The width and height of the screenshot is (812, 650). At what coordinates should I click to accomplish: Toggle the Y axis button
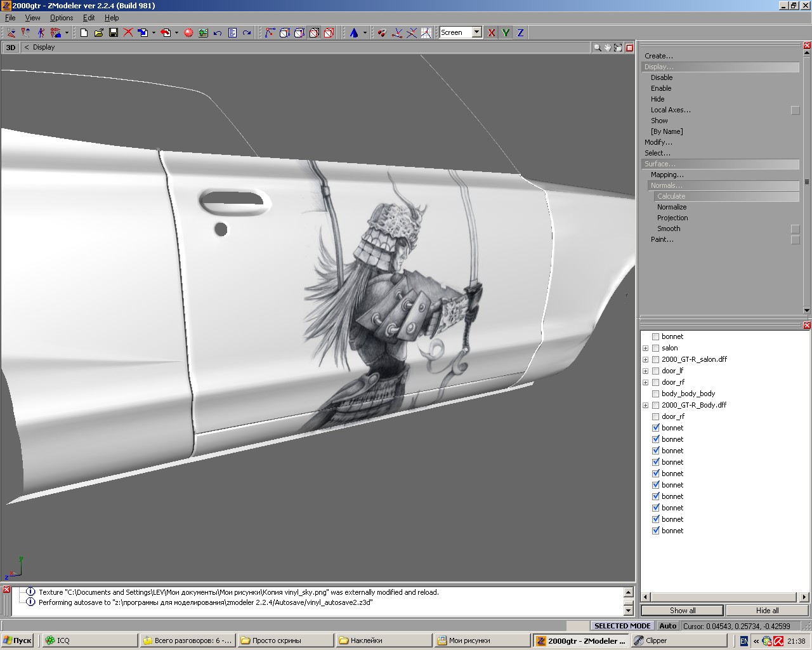pyautogui.click(x=506, y=32)
